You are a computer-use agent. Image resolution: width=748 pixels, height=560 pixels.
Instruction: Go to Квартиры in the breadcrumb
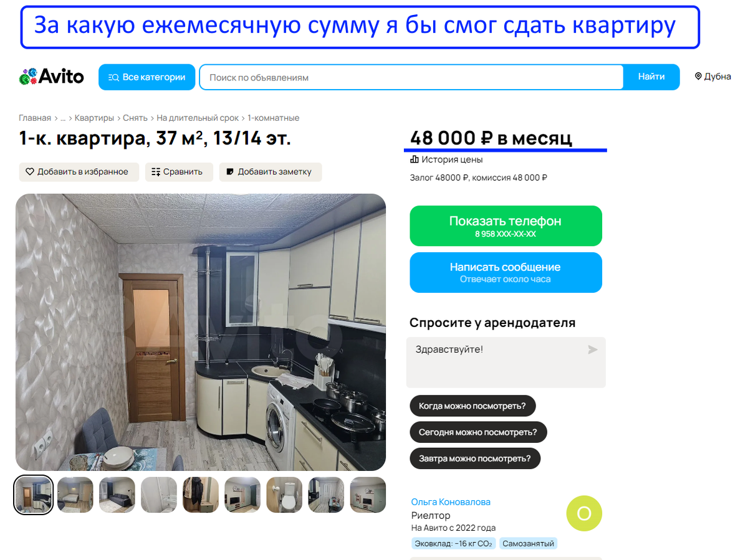tap(94, 118)
